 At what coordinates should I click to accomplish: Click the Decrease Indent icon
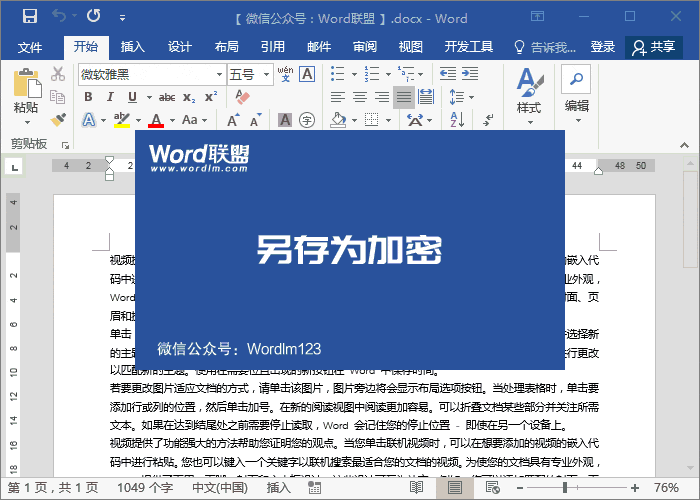pos(448,74)
